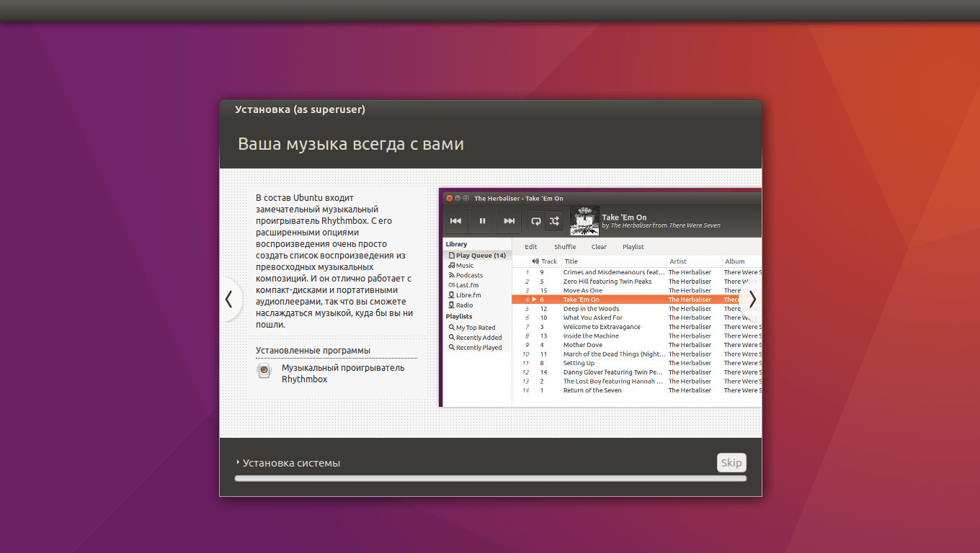Go to the previous slide arrow
This screenshot has width=980, height=553.
(x=230, y=299)
